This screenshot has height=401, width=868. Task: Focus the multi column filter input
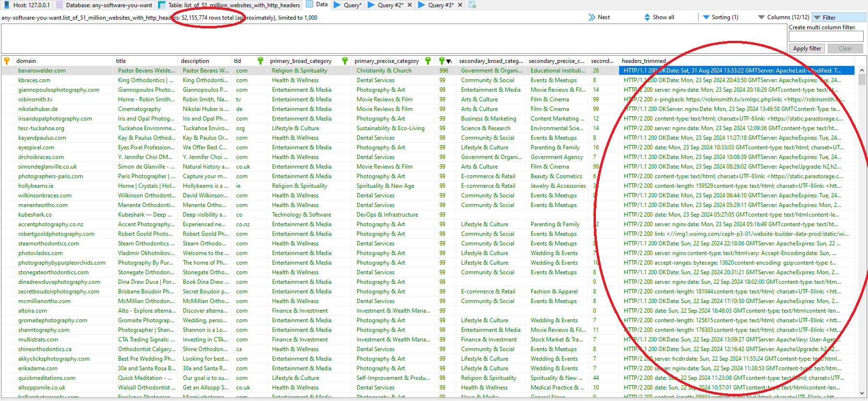(826, 36)
